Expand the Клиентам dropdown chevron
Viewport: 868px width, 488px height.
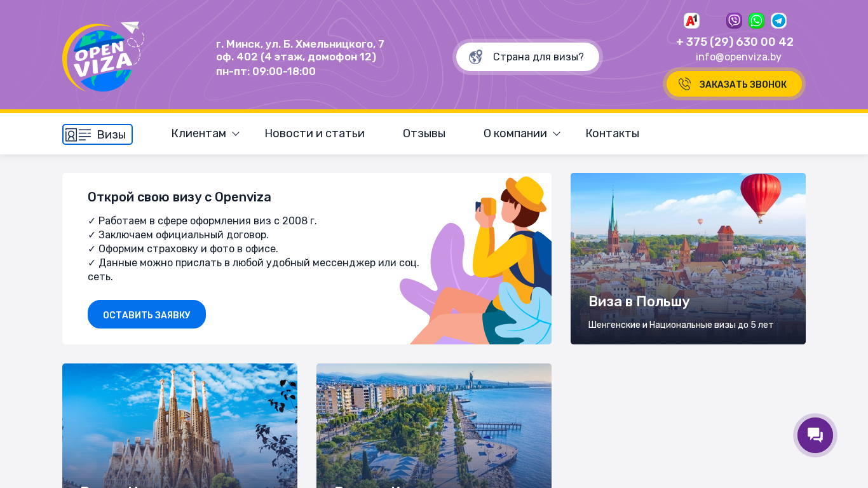(236, 134)
